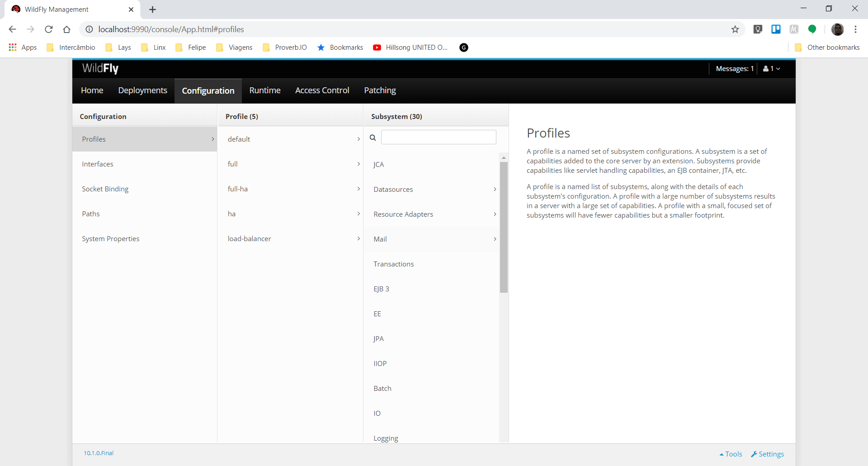Open the shield extension icon
The image size is (868, 466).
[758, 29]
